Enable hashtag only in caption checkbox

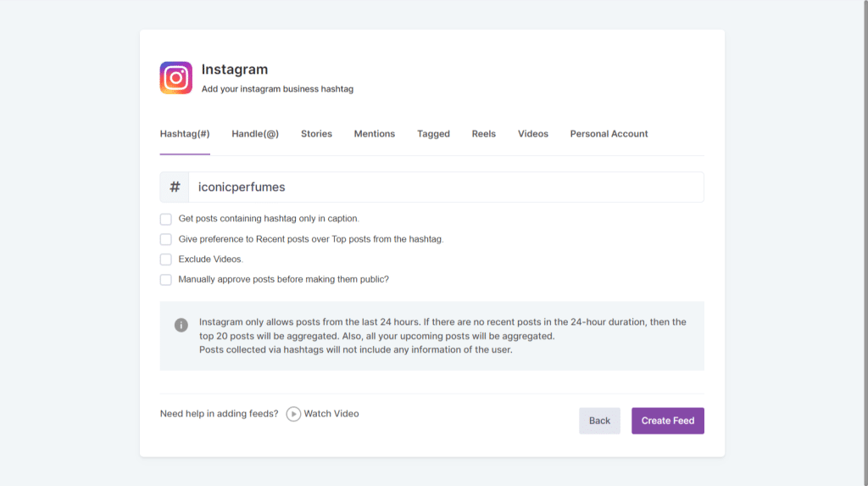(166, 219)
